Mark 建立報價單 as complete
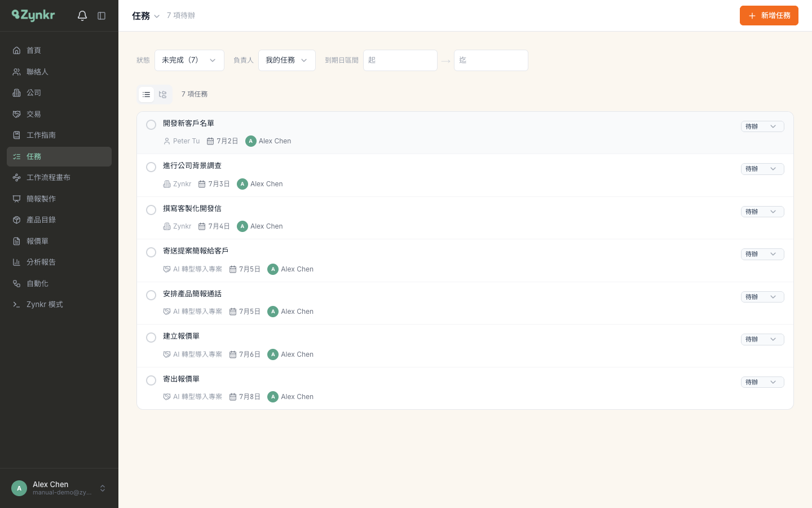The width and height of the screenshot is (812, 508). coord(151,338)
